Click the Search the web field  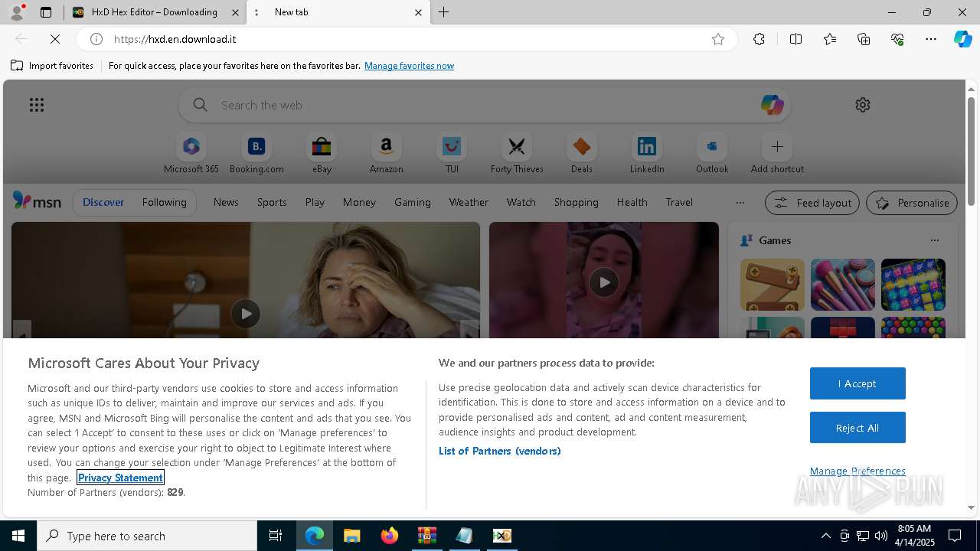(x=485, y=105)
